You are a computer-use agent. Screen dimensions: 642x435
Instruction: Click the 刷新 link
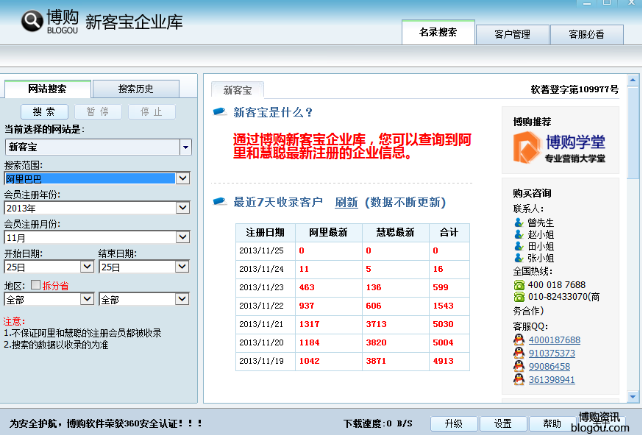tap(346, 202)
